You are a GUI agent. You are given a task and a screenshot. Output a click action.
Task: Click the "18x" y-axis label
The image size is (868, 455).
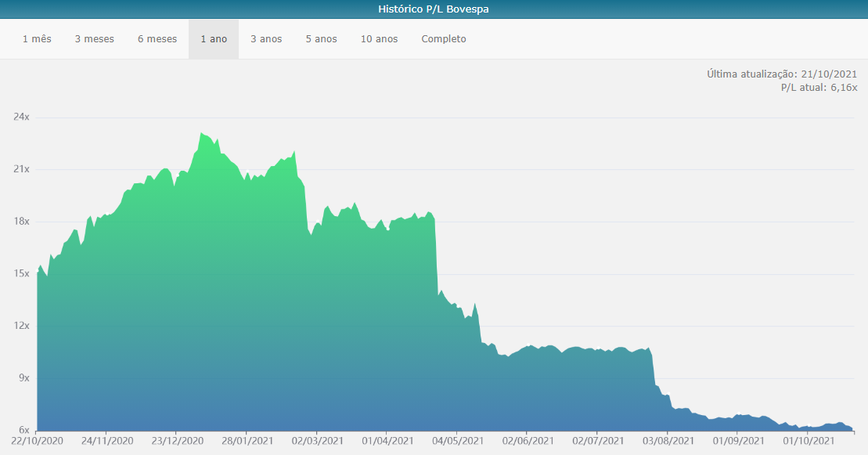(x=22, y=221)
